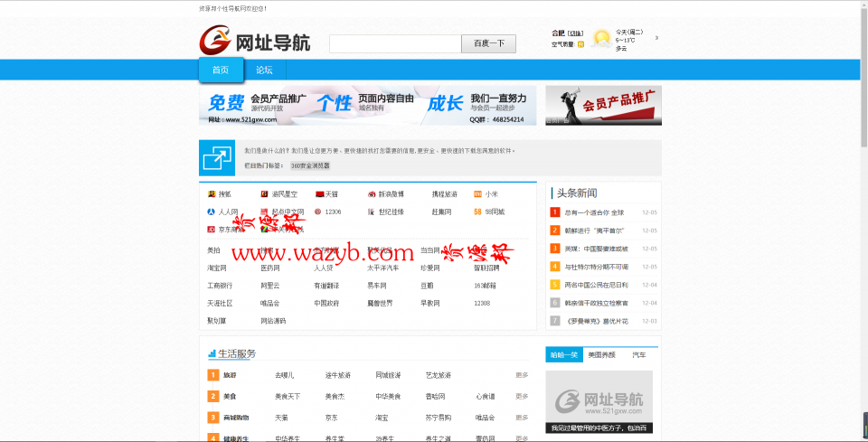
Task: Click the 新浪微博 icon
Action: coord(372,194)
